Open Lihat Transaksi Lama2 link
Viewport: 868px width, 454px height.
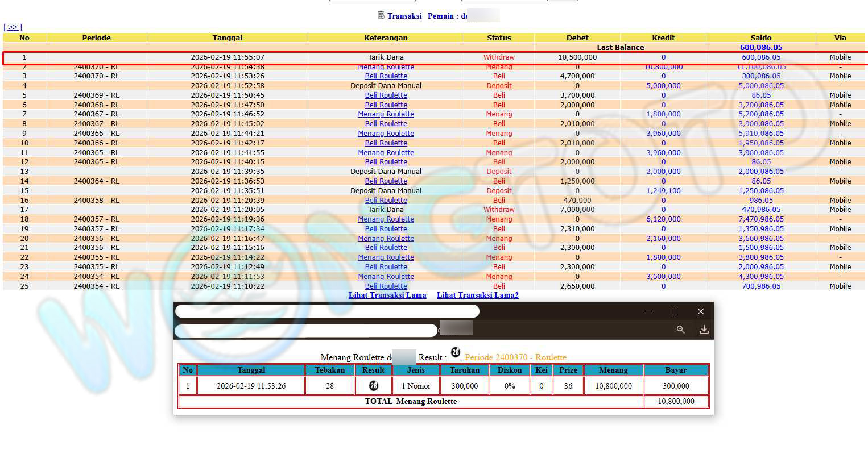tap(477, 295)
